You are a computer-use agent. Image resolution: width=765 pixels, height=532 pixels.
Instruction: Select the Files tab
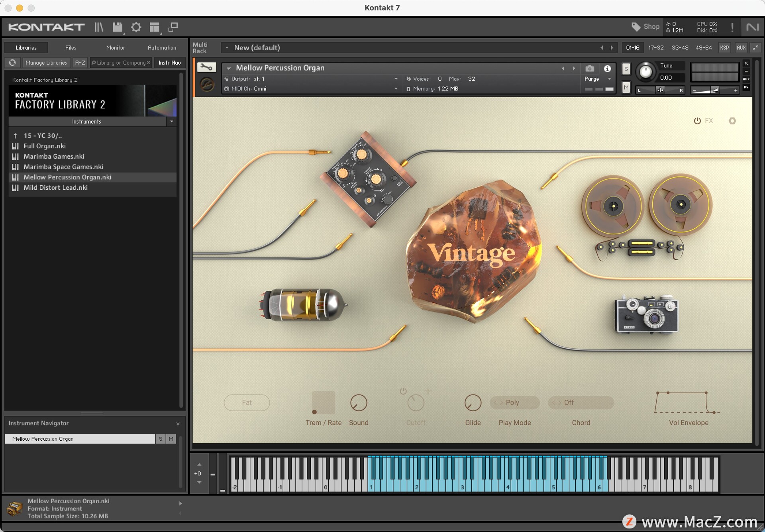[71, 47]
